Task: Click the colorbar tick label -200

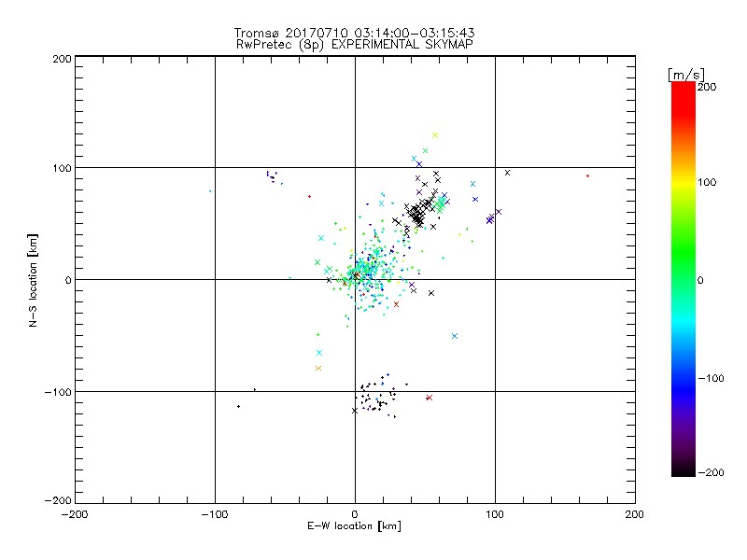Action: click(x=711, y=472)
